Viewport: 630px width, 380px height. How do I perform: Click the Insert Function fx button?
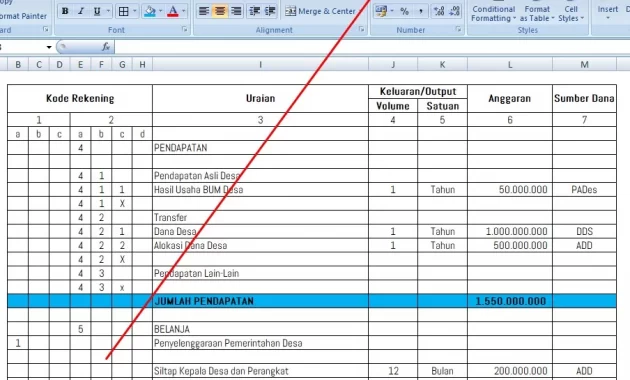point(106,47)
